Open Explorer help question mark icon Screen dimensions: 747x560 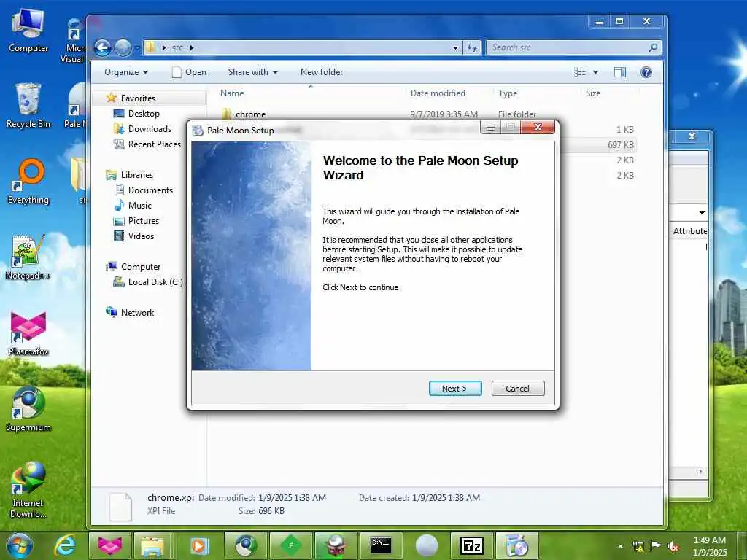pyautogui.click(x=646, y=72)
